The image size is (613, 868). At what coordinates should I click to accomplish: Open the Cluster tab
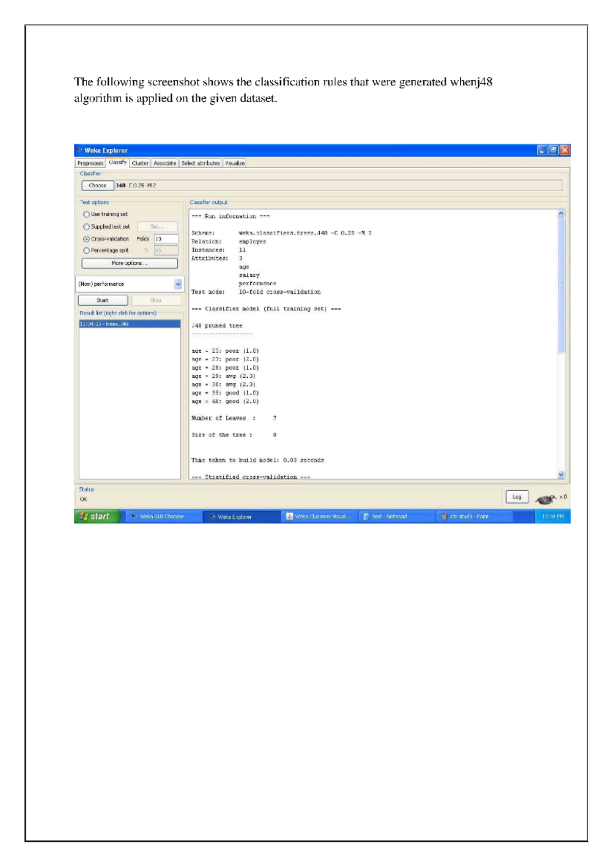point(139,163)
